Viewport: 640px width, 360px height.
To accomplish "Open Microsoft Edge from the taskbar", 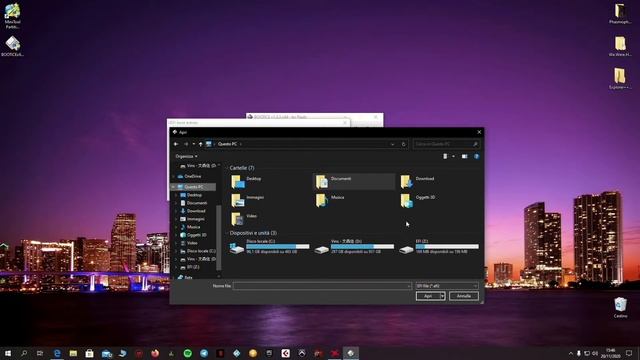I will [57, 353].
